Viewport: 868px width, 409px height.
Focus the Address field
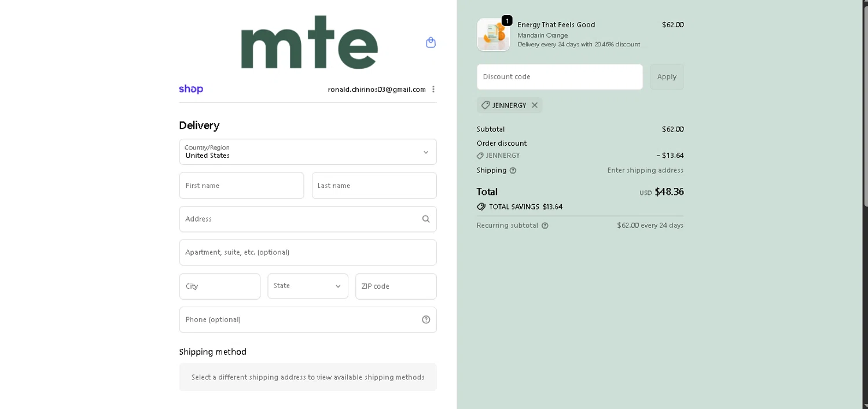click(308, 219)
